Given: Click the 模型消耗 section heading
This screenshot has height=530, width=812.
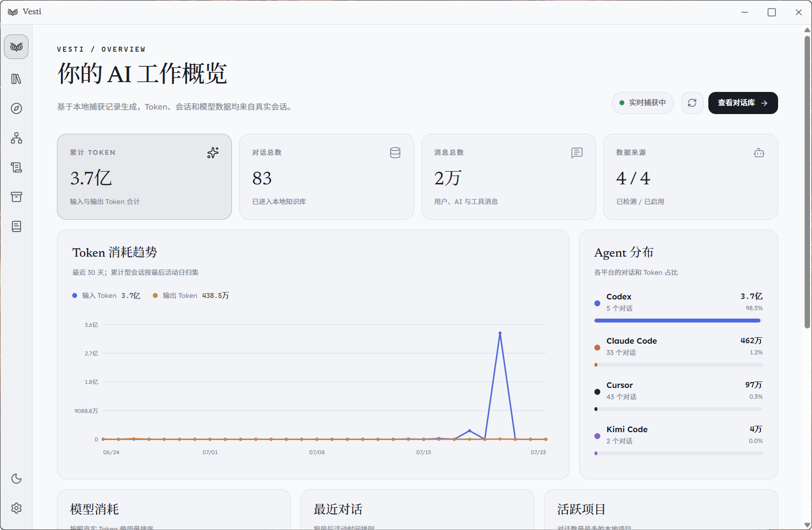Looking at the screenshot, I should coord(94,509).
